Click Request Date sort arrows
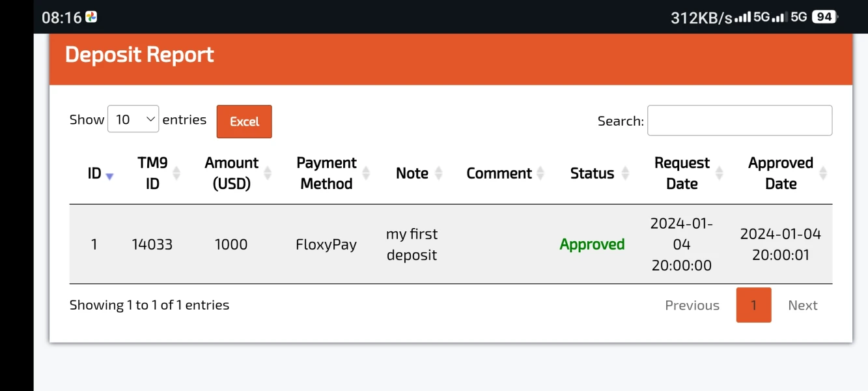 [x=720, y=173]
